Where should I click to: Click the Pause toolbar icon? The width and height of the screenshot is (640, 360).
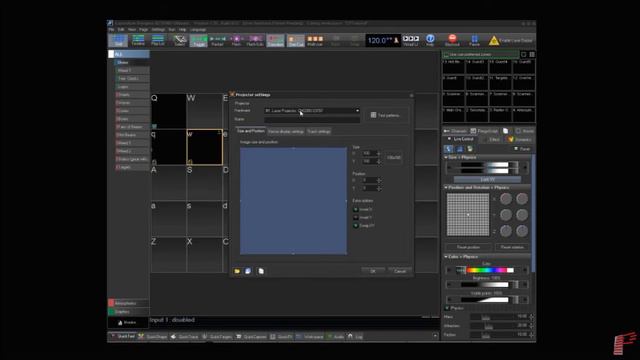point(474,40)
